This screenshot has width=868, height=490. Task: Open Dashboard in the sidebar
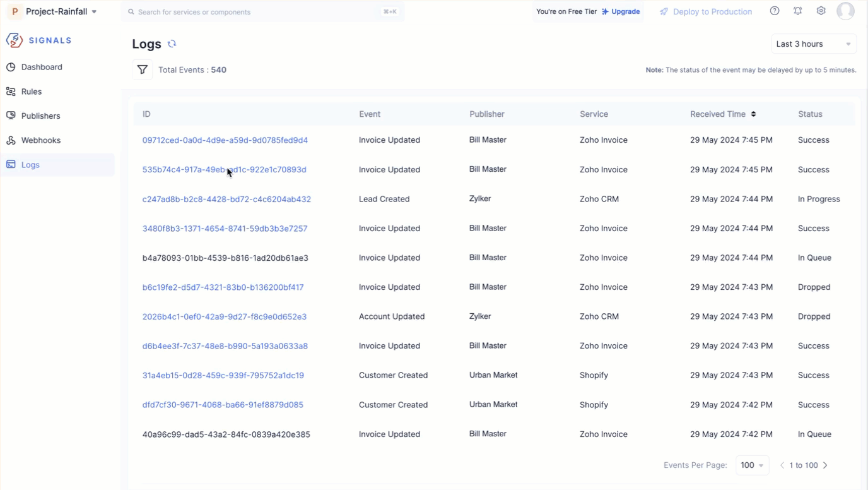point(42,67)
